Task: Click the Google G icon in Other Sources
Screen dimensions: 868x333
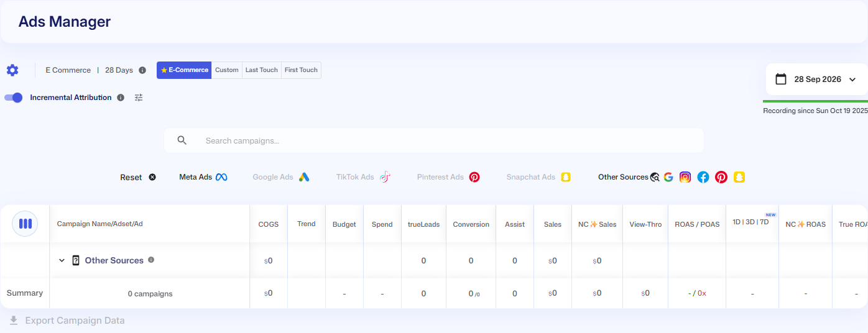Action: [x=668, y=177]
